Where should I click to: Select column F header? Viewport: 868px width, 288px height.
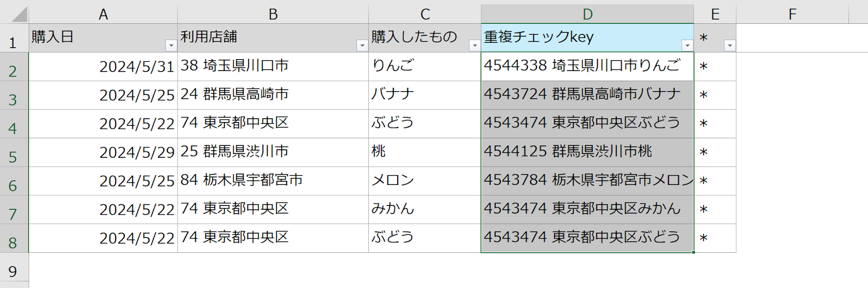(793, 14)
